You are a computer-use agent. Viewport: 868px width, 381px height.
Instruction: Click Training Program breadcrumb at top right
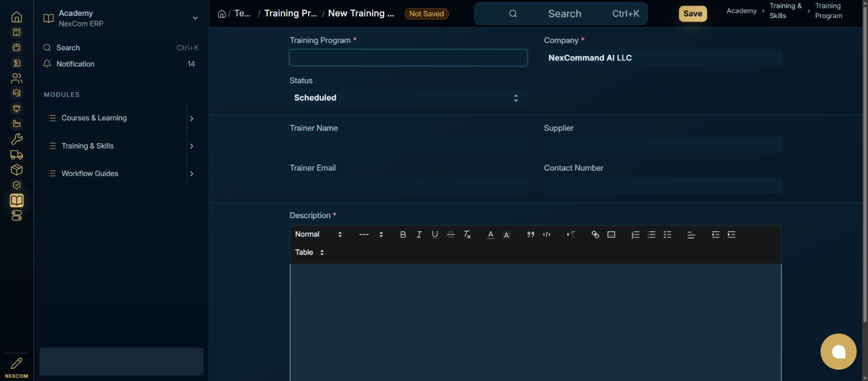click(x=828, y=11)
